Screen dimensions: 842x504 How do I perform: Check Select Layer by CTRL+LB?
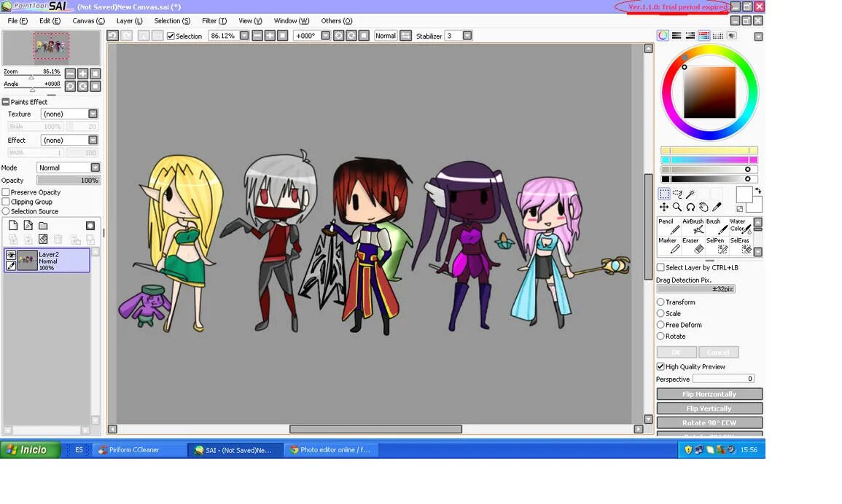[x=660, y=267]
